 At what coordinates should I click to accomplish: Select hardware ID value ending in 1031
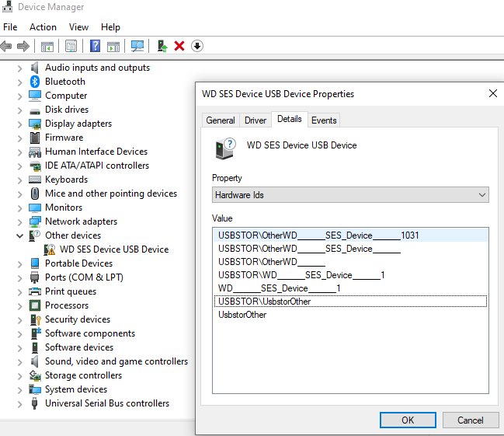(x=350, y=235)
